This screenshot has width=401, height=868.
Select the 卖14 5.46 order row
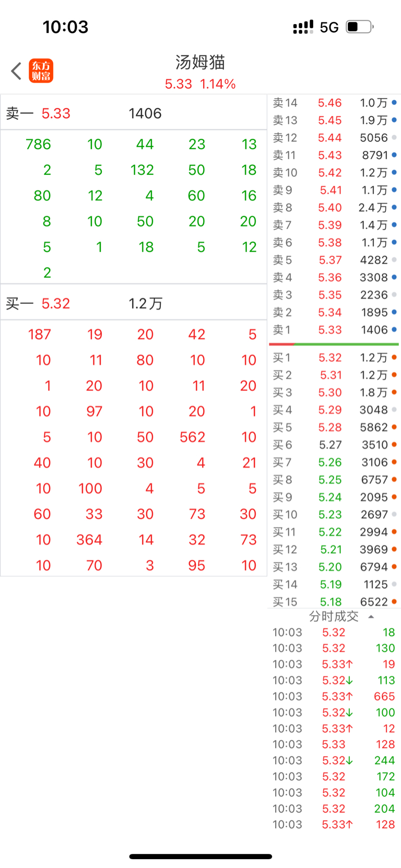pos(334,103)
